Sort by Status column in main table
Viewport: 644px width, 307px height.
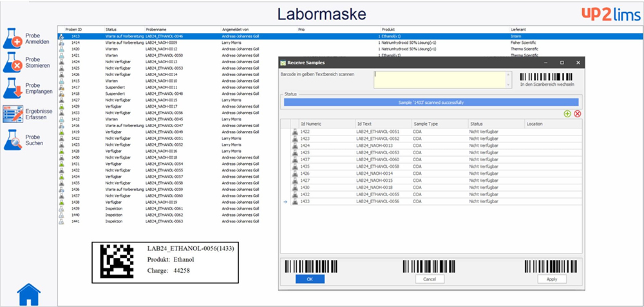[111, 30]
